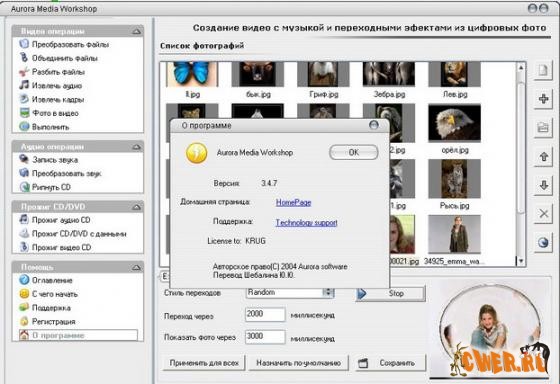Viewport: 560px width, 384px height.
Task: Click the Aurora Media Workshop lightning logo
Action: (196, 153)
